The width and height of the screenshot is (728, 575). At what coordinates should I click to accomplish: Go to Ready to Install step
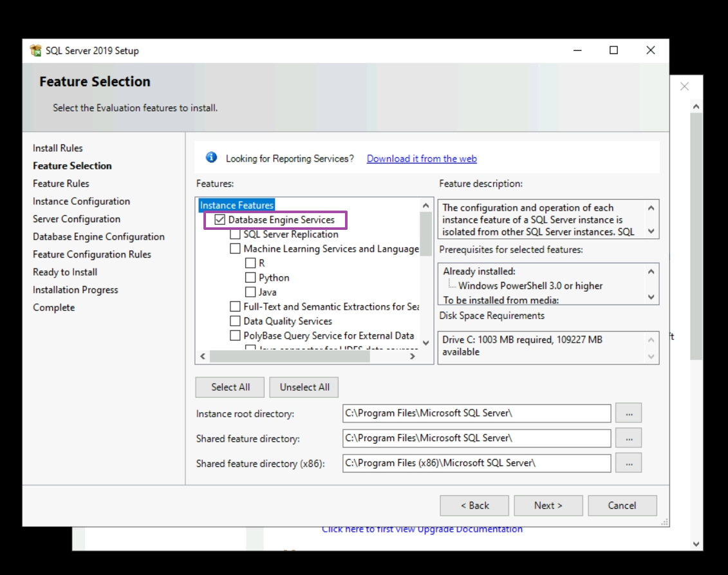coord(65,272)
